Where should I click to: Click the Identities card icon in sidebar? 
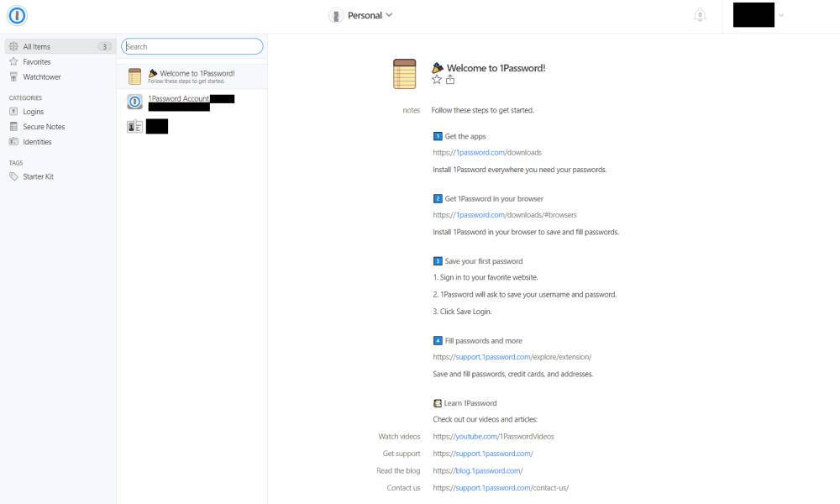(14, 141)
